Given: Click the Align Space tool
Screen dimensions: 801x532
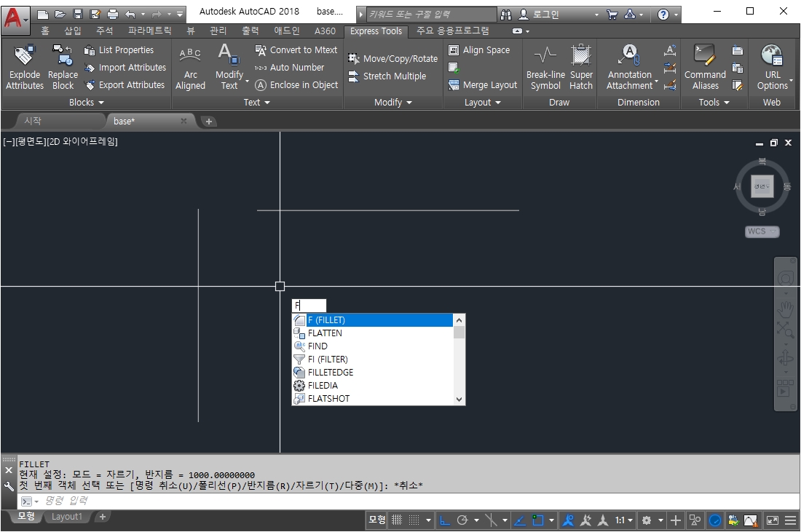Looking at the screenshot, I should (479, 50).
